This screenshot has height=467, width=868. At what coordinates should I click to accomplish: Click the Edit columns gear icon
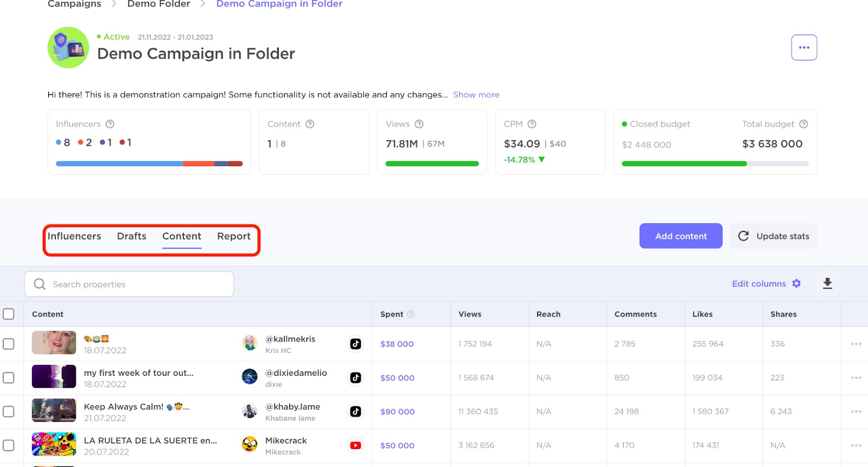coord(796,283)
